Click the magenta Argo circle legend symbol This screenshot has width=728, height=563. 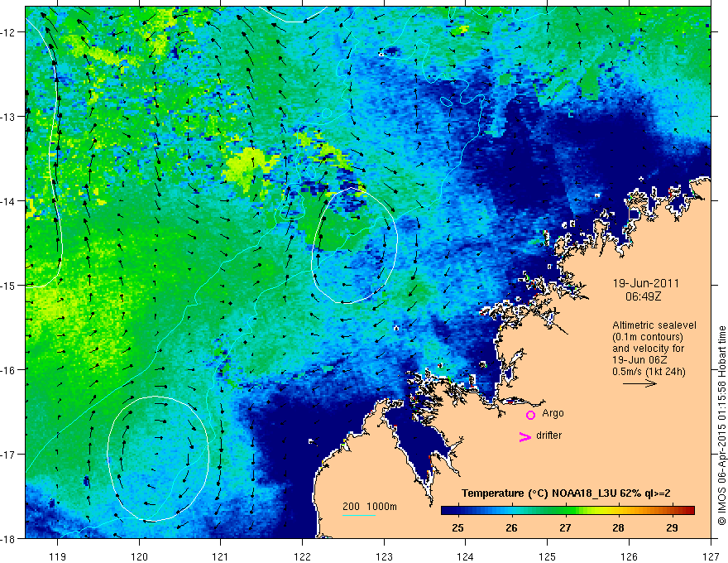coord(530,415)
